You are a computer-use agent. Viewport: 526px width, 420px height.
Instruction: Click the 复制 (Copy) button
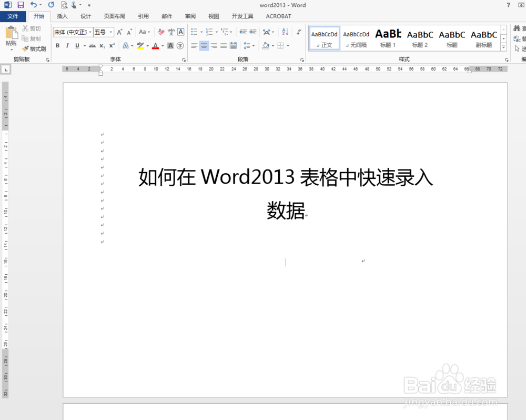click(32, 38)
